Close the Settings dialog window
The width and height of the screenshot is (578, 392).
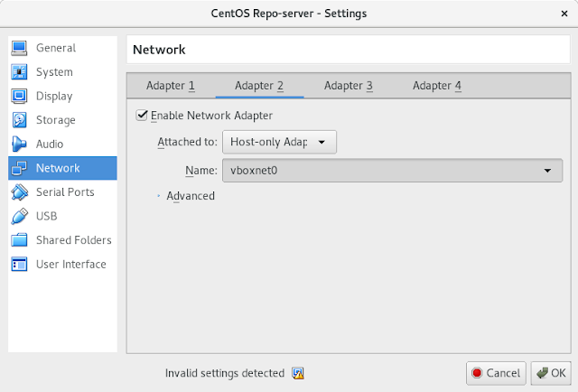point(564,14)
